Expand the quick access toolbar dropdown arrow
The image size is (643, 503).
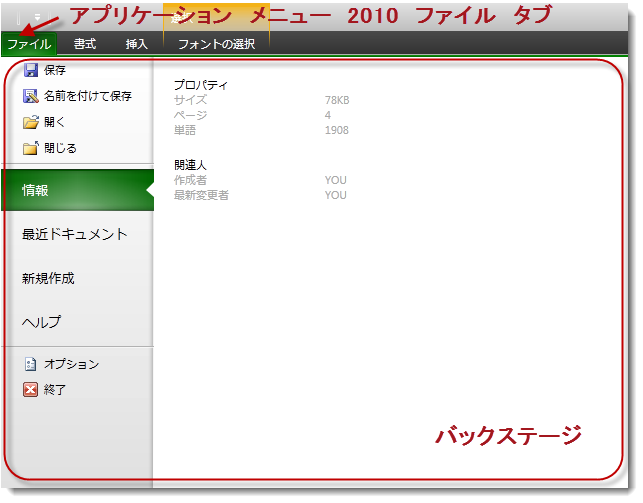(x=37, y=17)
